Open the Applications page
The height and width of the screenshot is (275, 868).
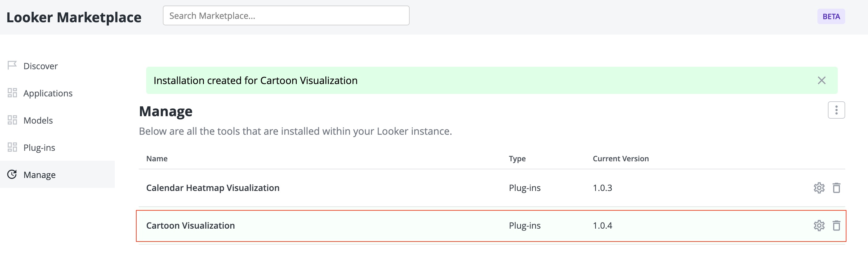tap(48, 93)
